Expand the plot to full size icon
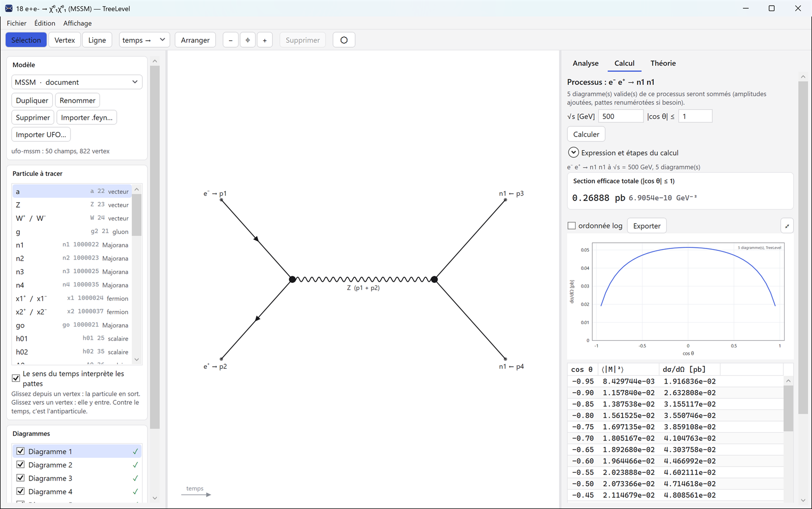812x509 pixels. coord(787,226)
